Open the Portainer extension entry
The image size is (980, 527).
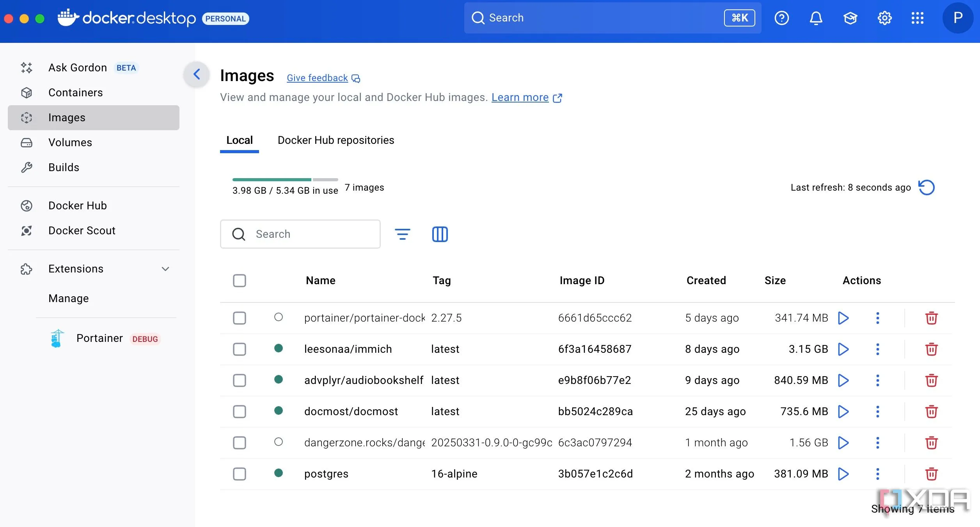(x=105, y=338)
